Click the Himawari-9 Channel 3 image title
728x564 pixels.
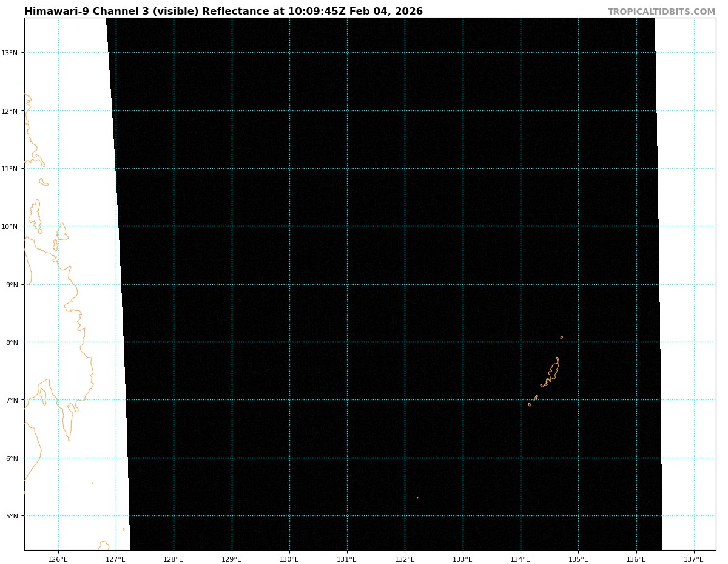coord(223,12)
